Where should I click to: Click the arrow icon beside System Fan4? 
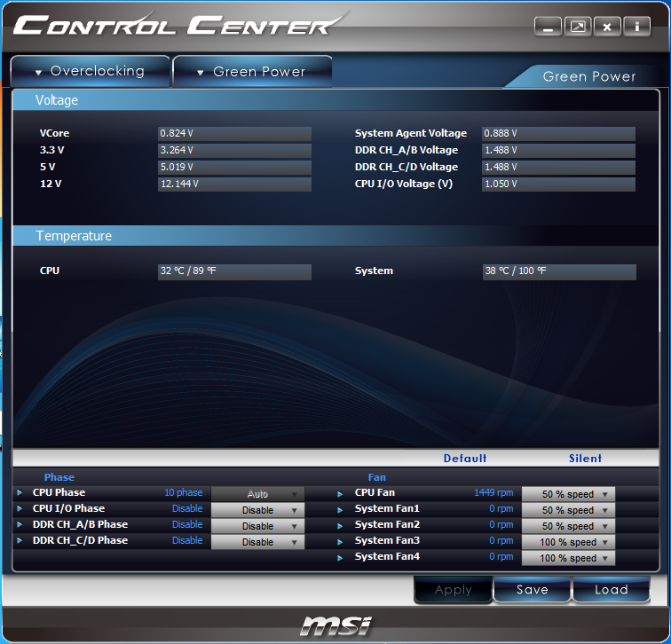(340, 558)
